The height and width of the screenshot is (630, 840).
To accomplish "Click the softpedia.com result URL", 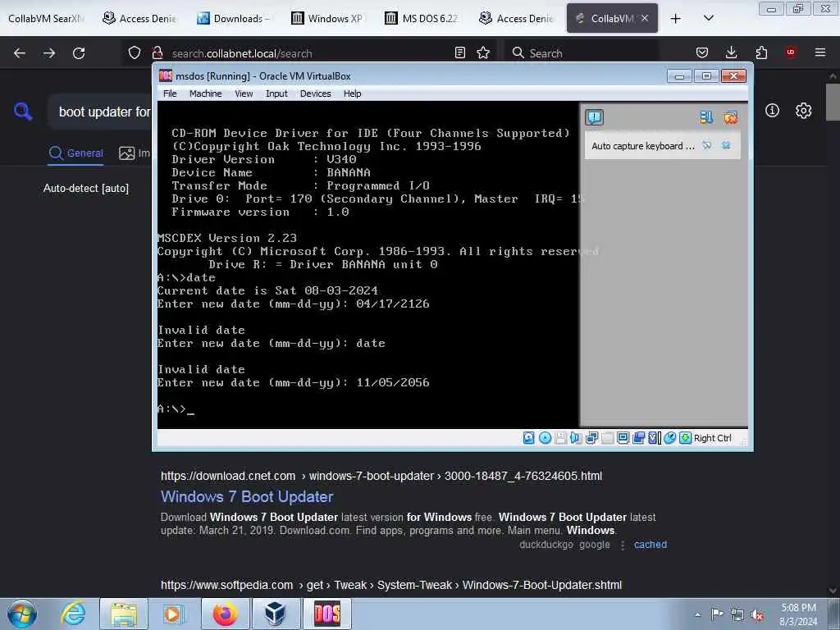I will (x=391, y=585).
